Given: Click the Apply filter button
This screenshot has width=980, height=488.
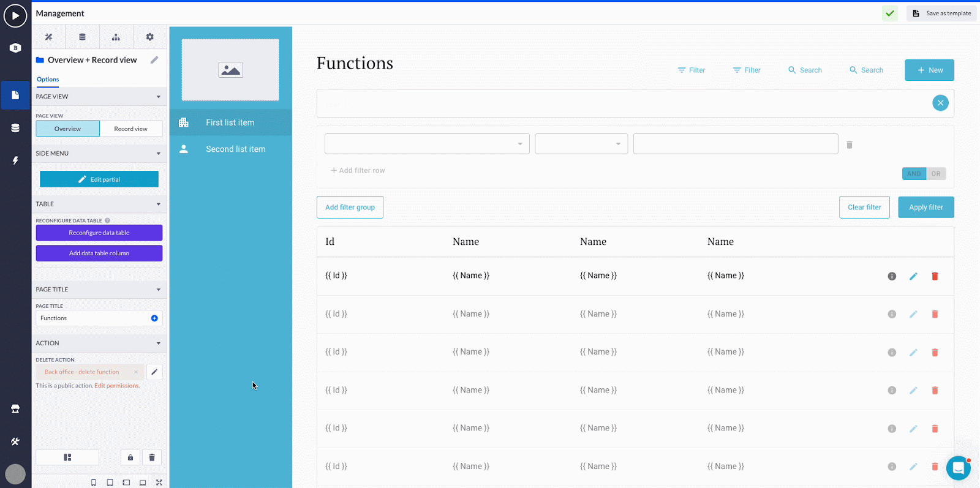Looking at the screenshot, I should pos(926,207).
